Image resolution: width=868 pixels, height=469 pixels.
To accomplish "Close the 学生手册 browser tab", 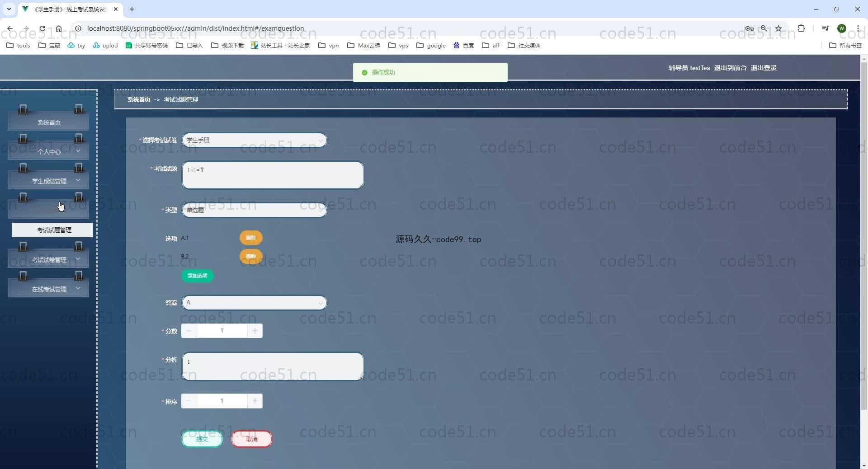I will pyautogui.click(x=116, y=9).
